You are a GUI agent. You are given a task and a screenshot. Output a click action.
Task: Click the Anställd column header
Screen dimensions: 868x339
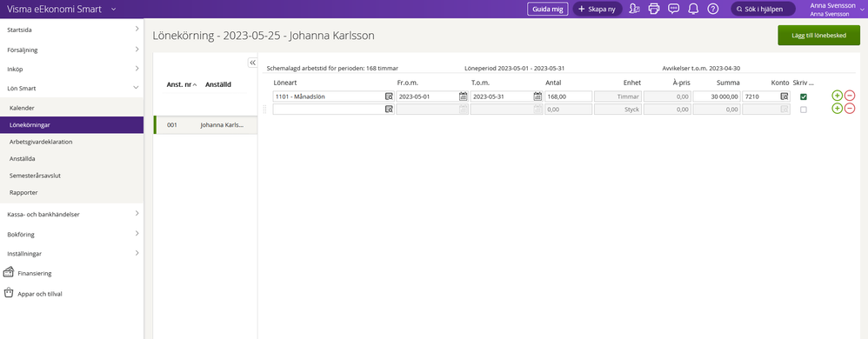tap(218, 84)
